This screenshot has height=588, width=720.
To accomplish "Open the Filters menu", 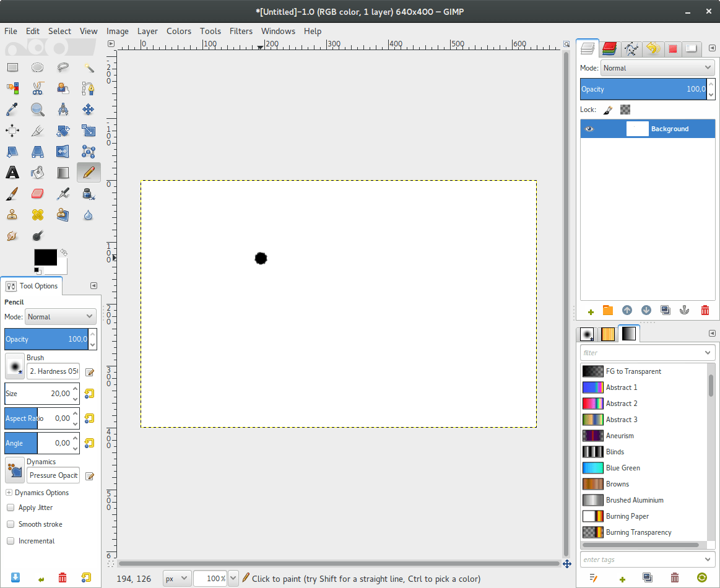I will 241,31.
